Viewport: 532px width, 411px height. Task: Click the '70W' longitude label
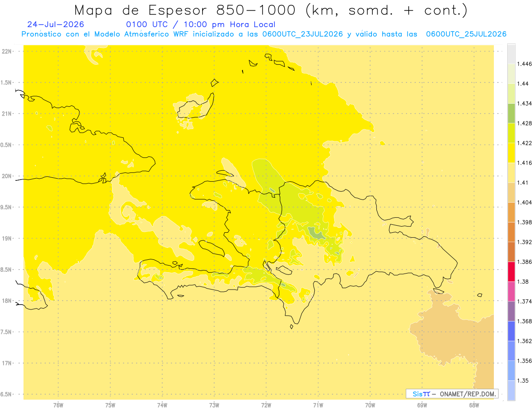[370, 405]
